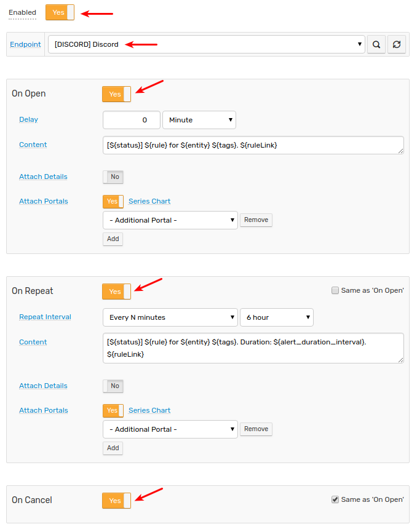The image size is (417, 532).
Task: Click the Delay link label
Action: (x=28, y=119)
